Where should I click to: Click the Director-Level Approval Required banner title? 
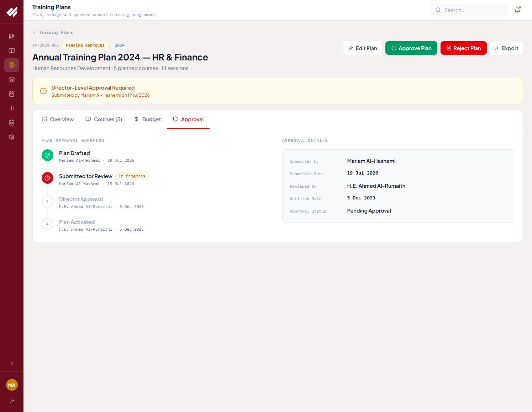[93, 88]
